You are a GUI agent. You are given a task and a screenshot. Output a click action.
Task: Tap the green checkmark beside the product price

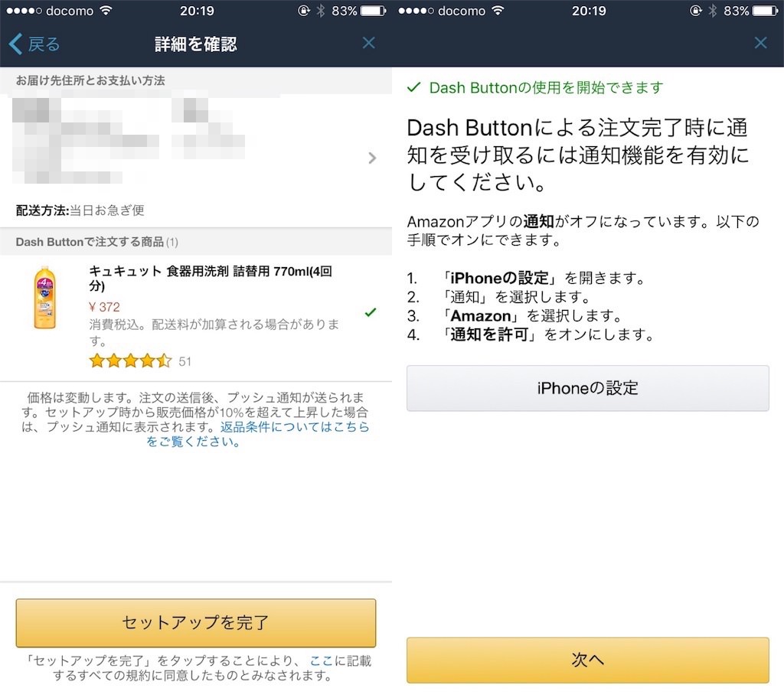point(371,312)
